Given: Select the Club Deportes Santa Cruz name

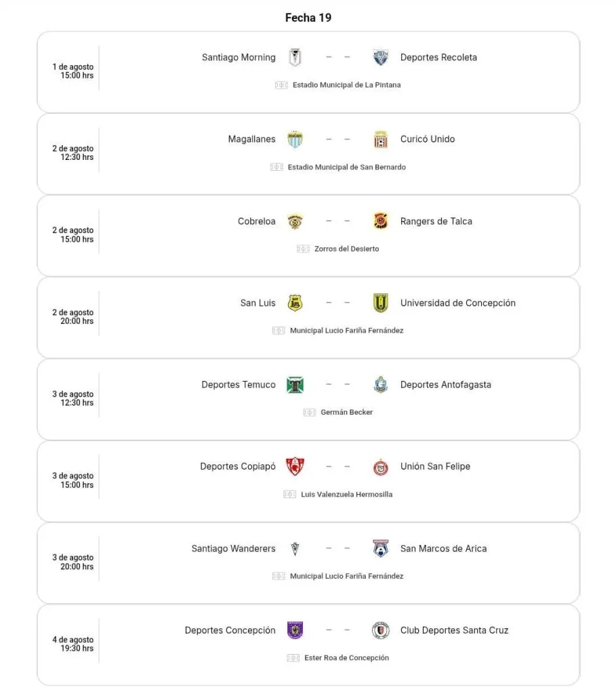Looking at the screenshot, I should [x=454, y=630].
